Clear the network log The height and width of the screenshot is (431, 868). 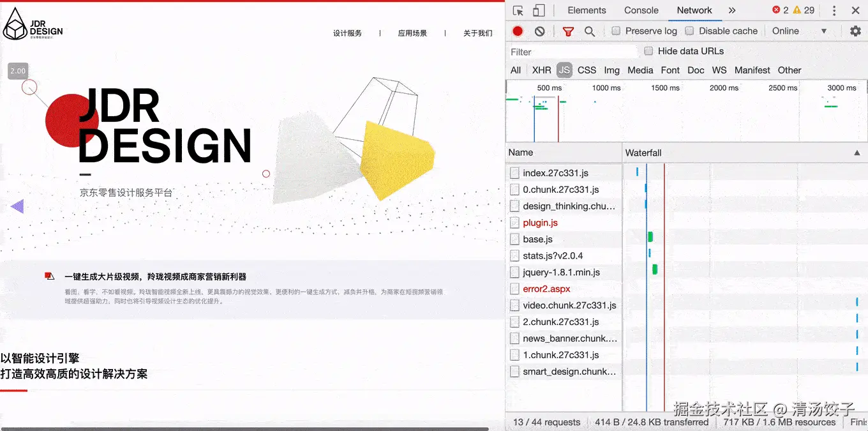(x=540, y=31)
